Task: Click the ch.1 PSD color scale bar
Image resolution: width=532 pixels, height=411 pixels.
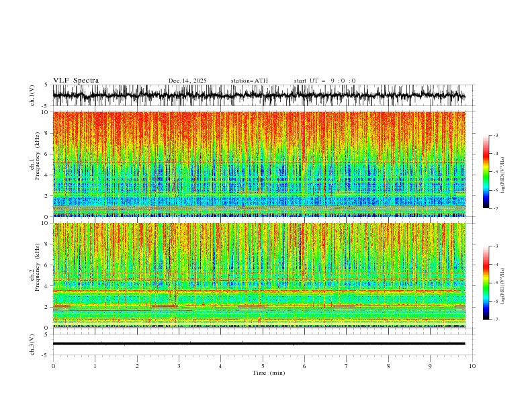Action: pos(486,172)
